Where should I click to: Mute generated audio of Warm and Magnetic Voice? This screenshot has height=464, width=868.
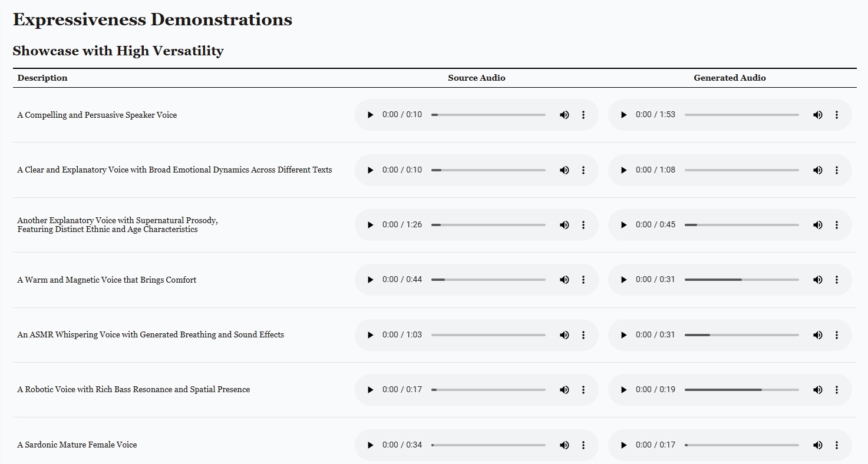click(x=817, y=280)
